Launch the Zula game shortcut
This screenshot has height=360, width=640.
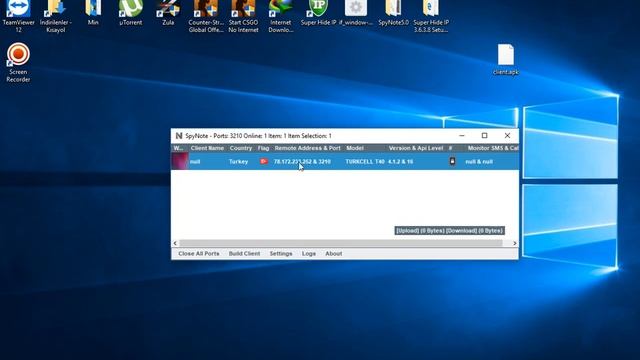168,12
